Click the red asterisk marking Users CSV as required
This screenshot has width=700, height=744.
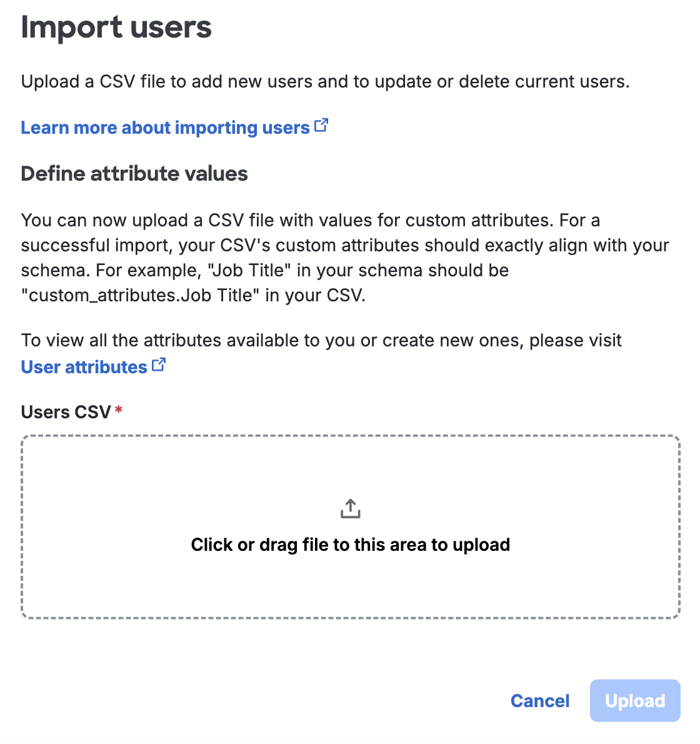click(119, 409)
